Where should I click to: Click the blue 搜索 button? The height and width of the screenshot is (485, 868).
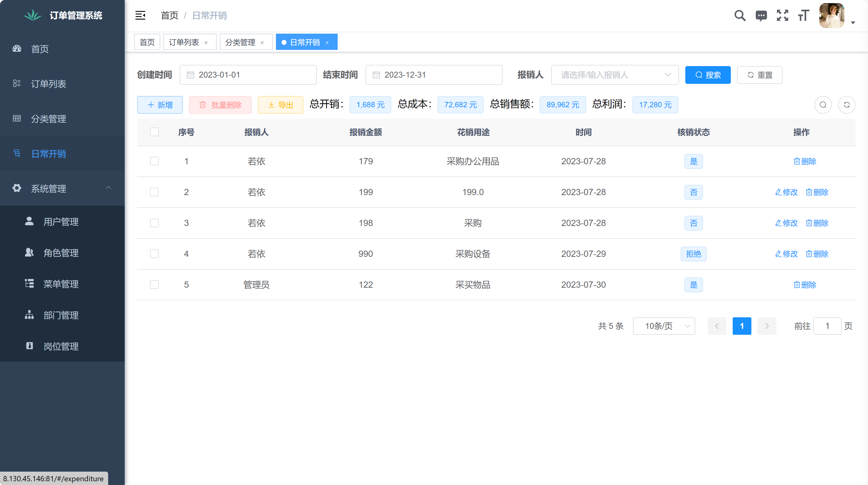pyautogui.click(x=708, y=75)
